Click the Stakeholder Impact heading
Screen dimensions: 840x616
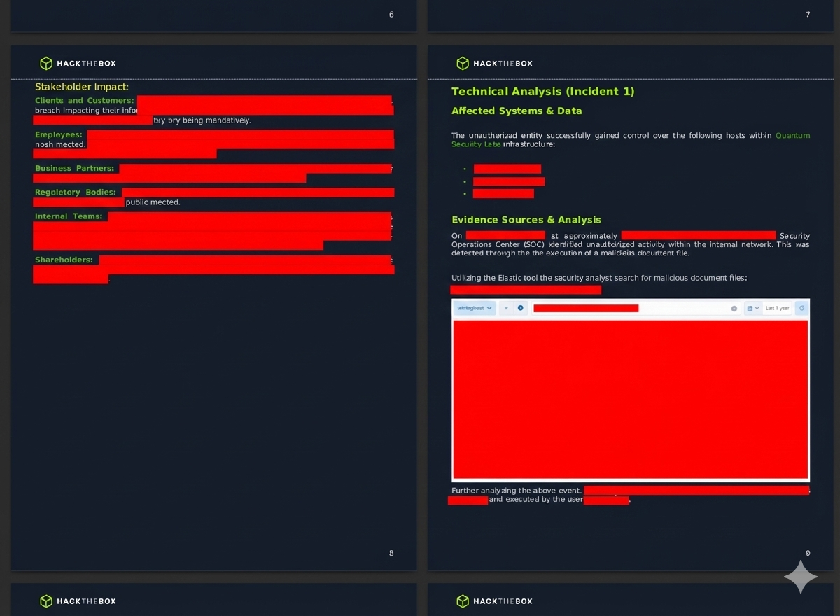[82, 87]
